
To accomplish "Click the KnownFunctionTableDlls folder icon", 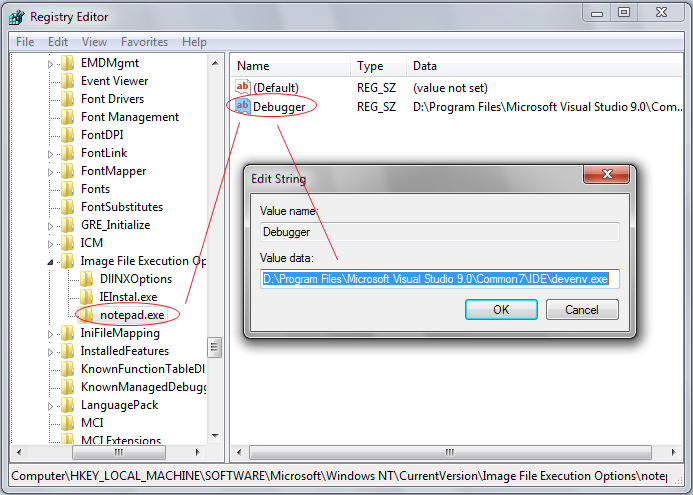I will 68,369.
